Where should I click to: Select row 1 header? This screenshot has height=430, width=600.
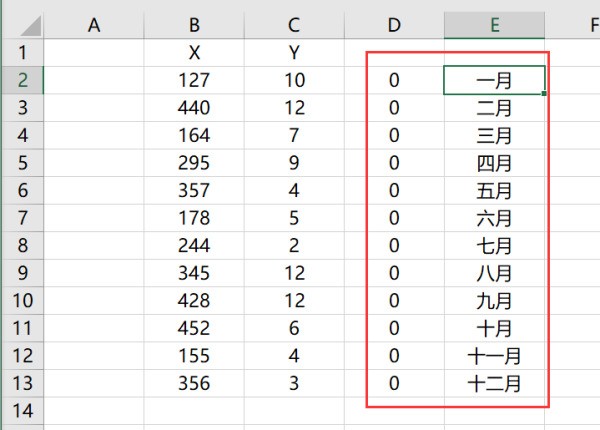pyautogui.click(x=22, y=52)
